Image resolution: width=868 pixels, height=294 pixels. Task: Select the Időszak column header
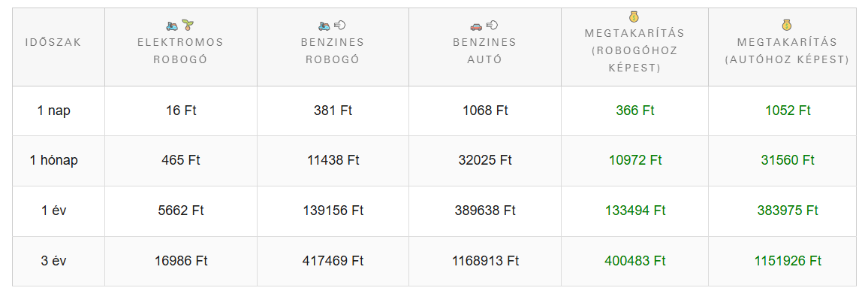53,43
